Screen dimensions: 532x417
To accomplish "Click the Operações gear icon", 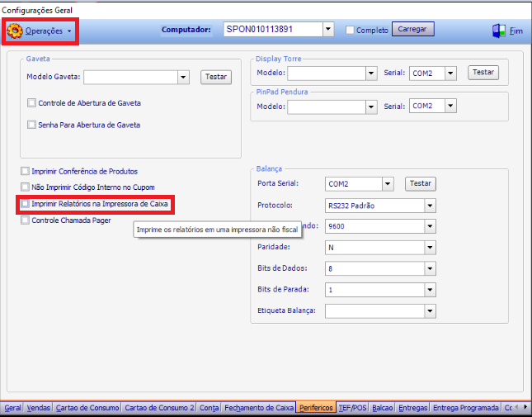I will (x=15, y=31).
